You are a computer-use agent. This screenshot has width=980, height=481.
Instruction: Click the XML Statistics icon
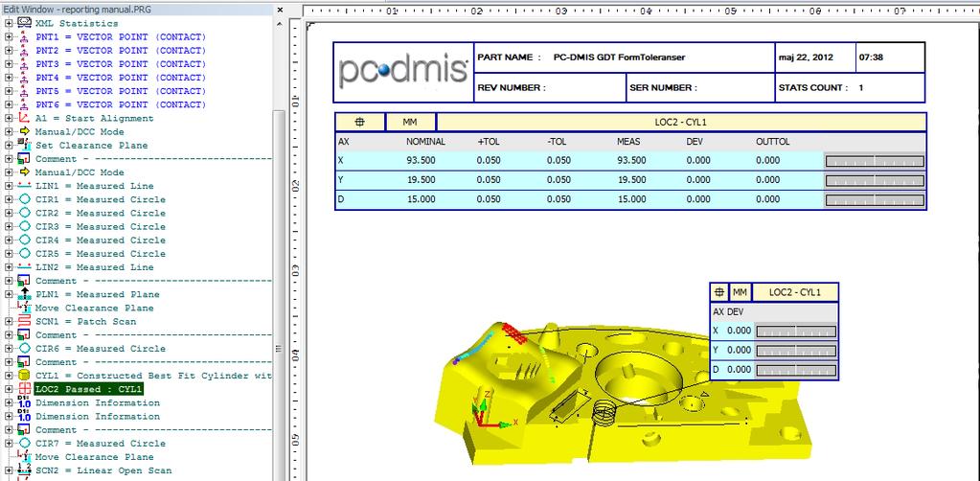pos(24,23)
